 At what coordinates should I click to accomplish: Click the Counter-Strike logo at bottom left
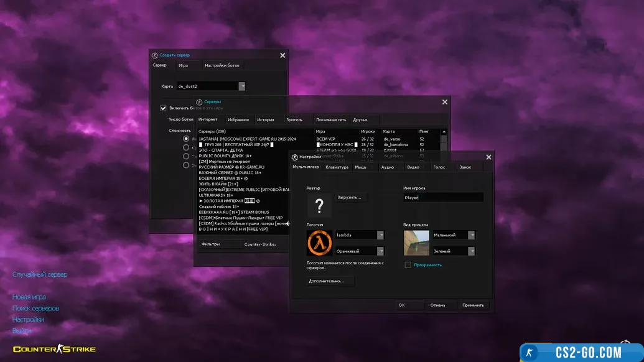coord(54,349)
